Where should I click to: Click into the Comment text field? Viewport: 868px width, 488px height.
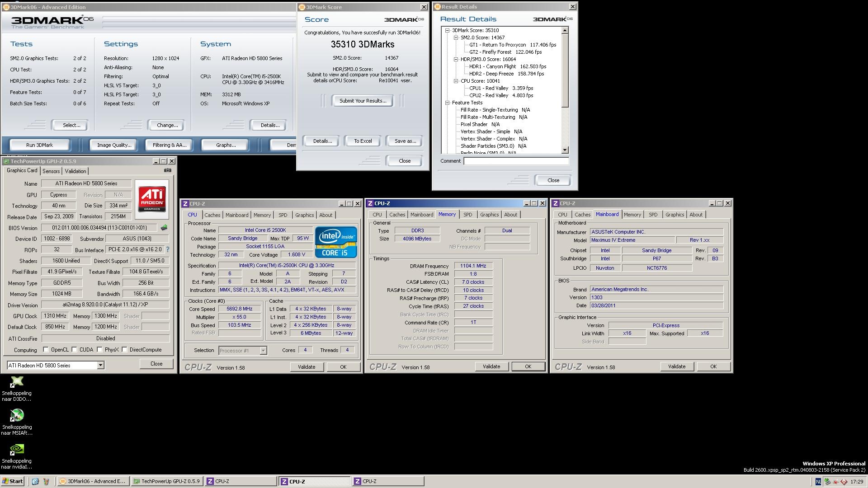coord(516,161)
